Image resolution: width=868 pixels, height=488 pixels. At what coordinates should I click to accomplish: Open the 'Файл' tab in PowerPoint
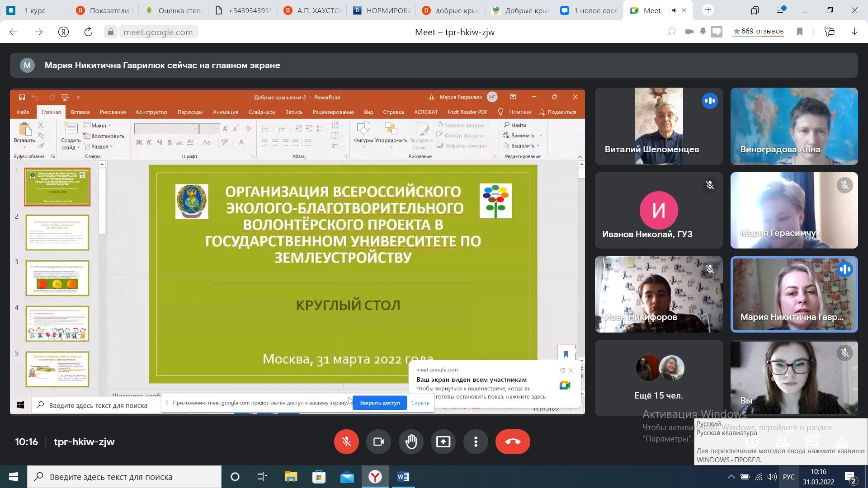click(x=23, y=112)
